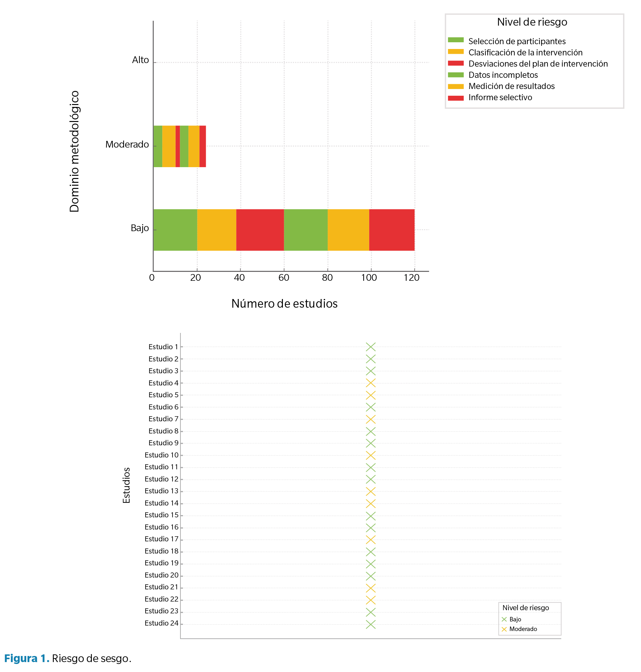
Task: Click the green X marker for Estudio 1
Action: click(370, 347)
